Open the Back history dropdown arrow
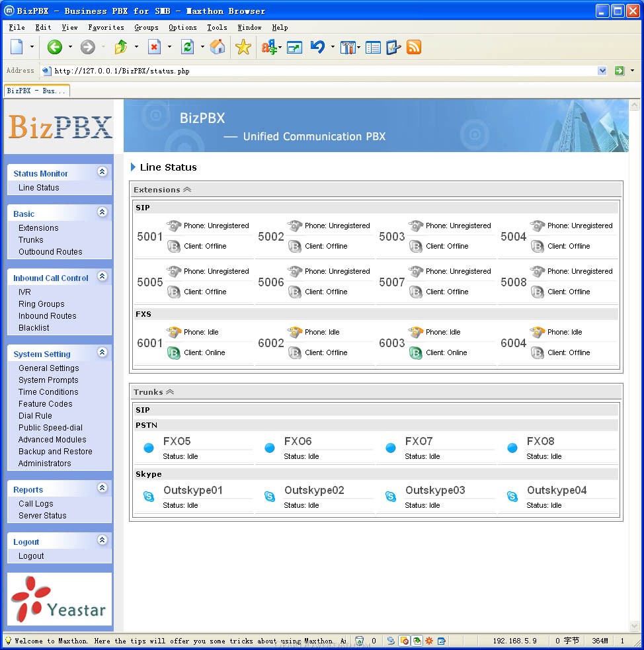The height and width of the screenshot is (650, 644). 70,47
